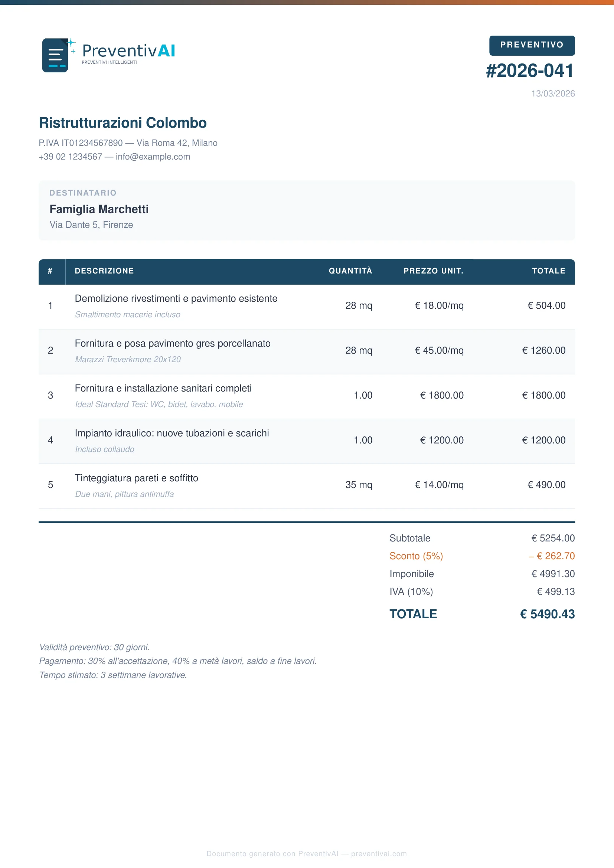The width and height of the screenshot is (614, 868).
Task: Click the TOTALE column header in table
Action: (x=549, y=271)
